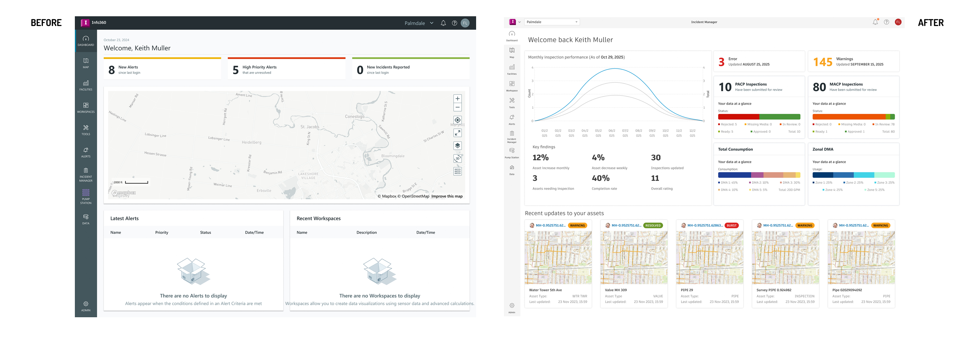The width and height of the screenshot is (980, 345).
Task: Zoom in on the Palmdale map
Action: click(x=457, y=98)
